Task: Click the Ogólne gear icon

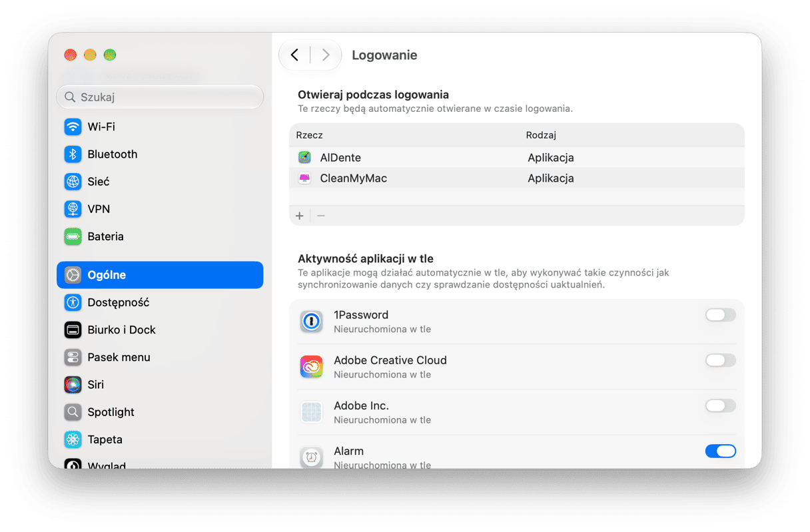Action: 73,275
